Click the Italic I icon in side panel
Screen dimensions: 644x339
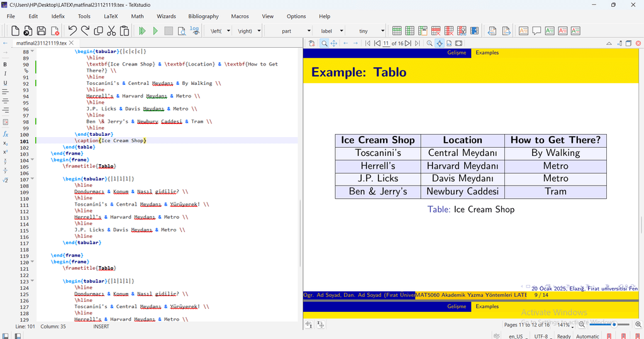(x=5, y=74)
